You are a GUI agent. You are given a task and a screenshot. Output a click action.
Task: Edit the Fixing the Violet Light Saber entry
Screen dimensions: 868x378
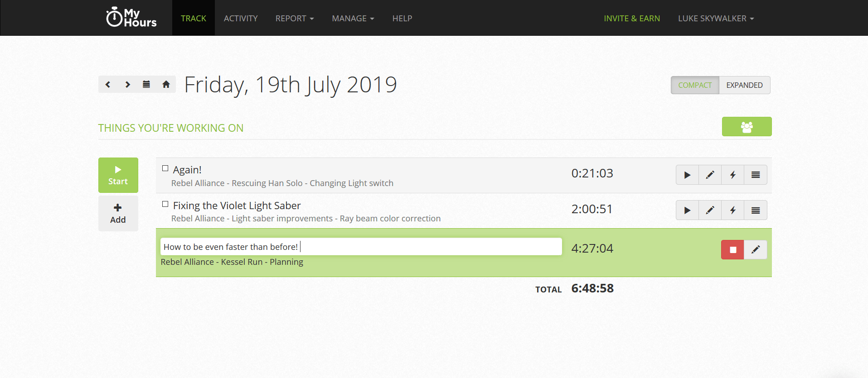coord(710,211)
